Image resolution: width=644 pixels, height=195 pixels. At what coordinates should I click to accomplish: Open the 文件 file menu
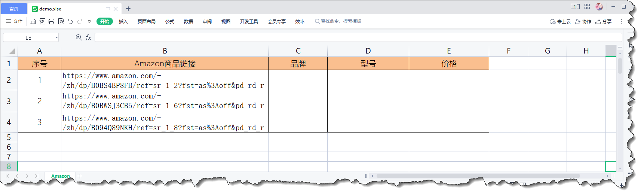[14, 21]
